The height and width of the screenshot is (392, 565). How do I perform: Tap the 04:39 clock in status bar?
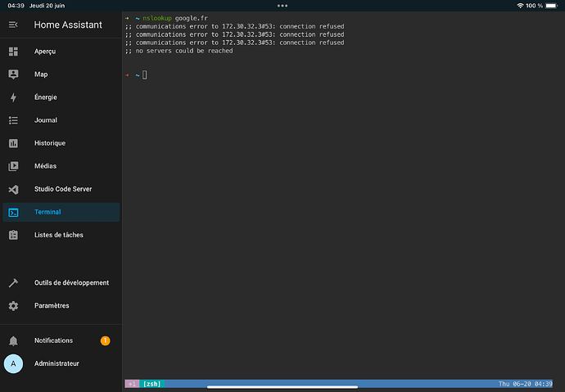pyautogui.click(x=16, y=6)
